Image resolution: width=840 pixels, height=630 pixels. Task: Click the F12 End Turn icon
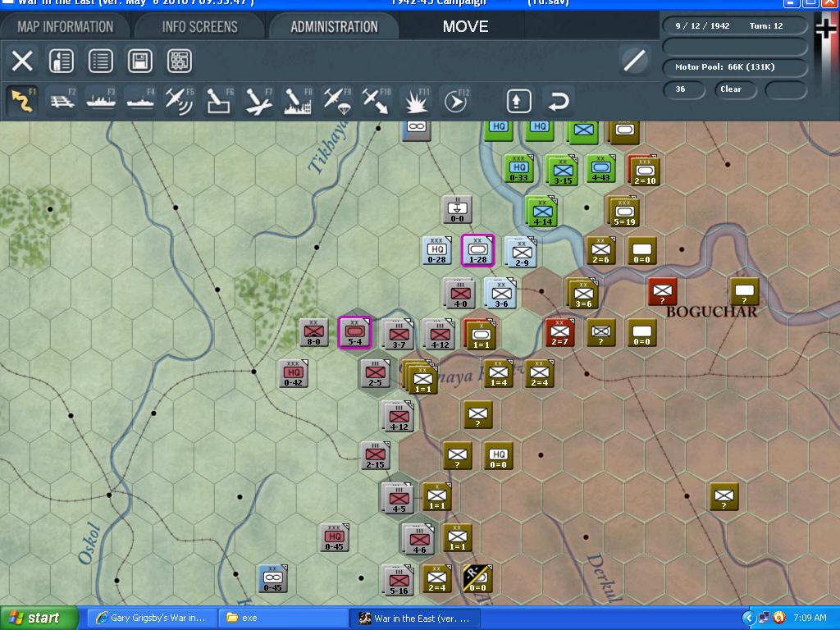coord(455,101)
